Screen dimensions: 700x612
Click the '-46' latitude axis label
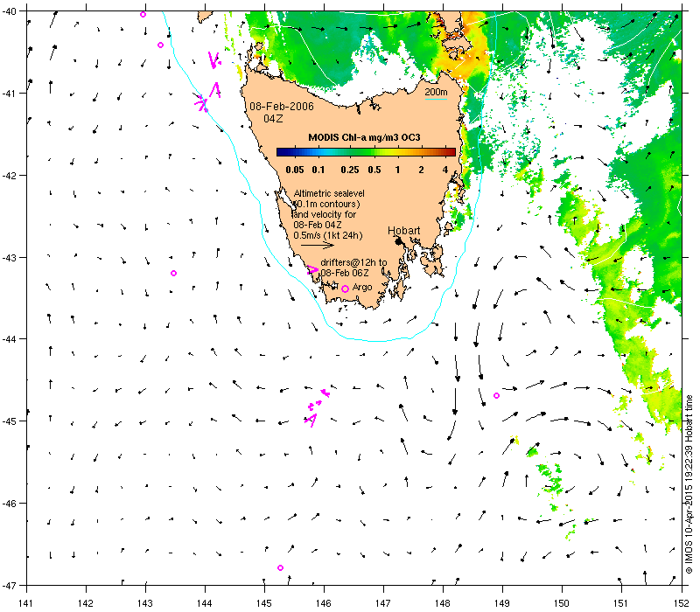click(x=9, y=503)
